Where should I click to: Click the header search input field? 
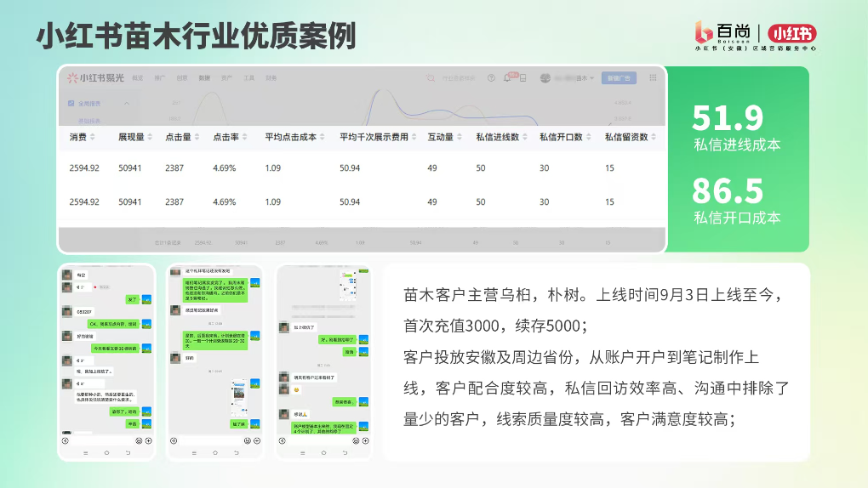click(x=459, y=78)
